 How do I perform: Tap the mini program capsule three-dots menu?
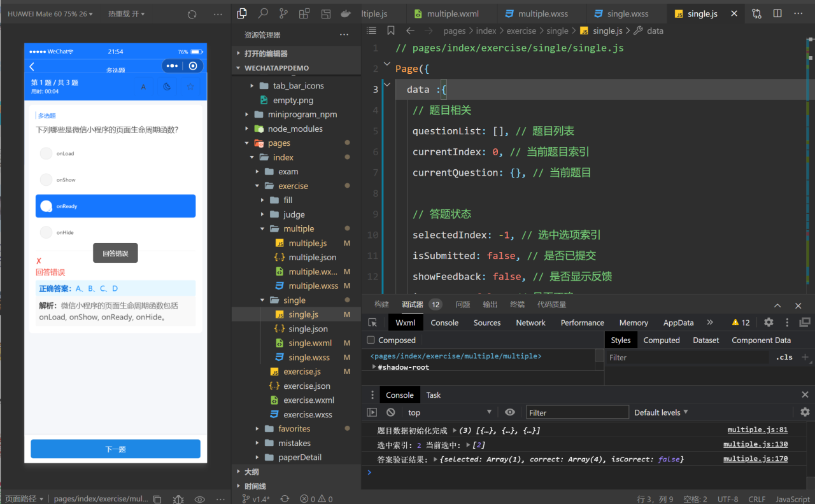click(x=172, y=66)
